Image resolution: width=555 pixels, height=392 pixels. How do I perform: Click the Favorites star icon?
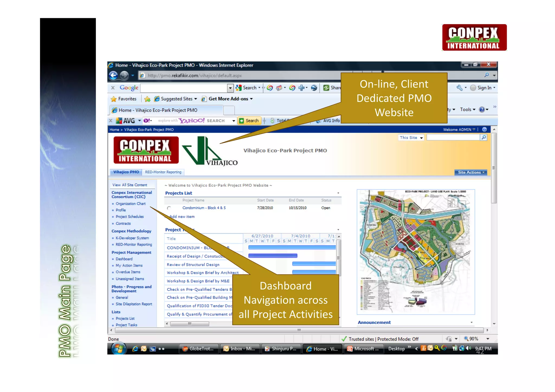pos(114,99)
